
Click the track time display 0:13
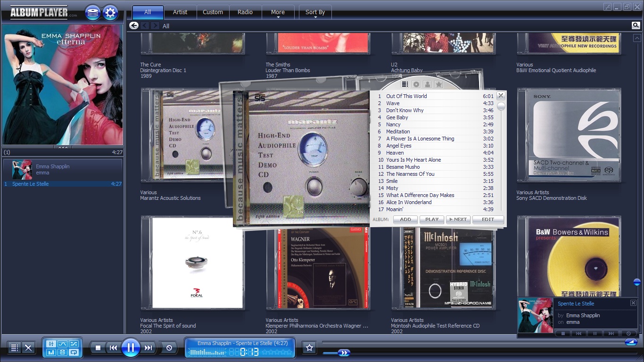249,352
